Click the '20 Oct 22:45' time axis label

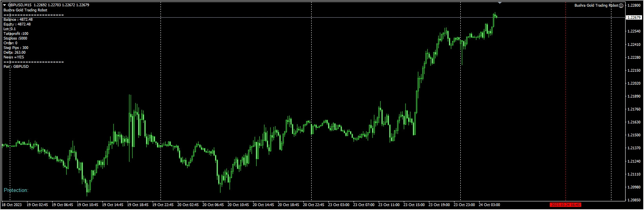[314, 205]
